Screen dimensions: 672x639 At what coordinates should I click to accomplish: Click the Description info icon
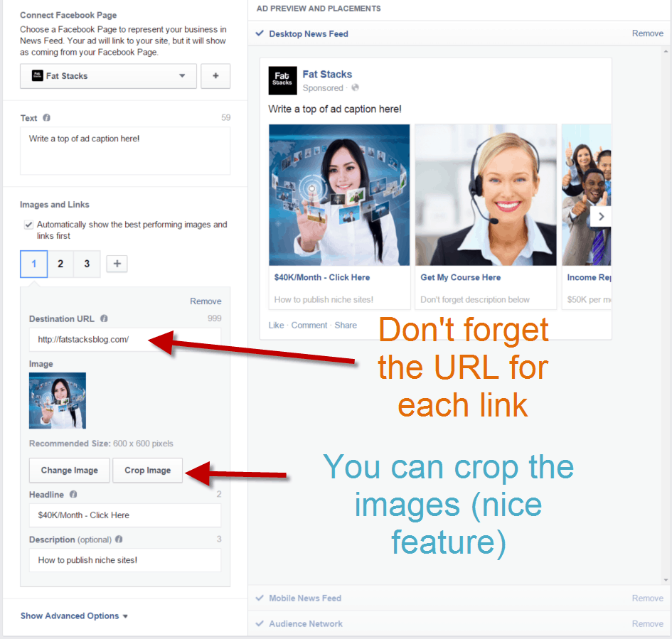(x=119, y=539)
